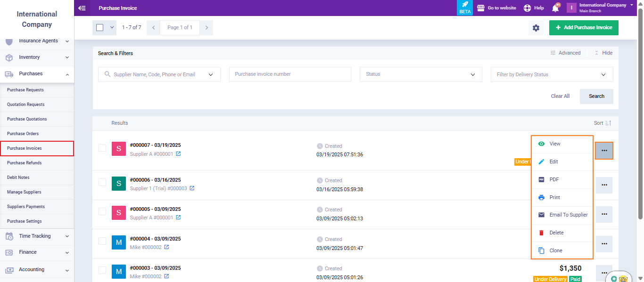Focus the Purchase invoice number field
This screenshot has width=644, height=282.
pos(290,74)
